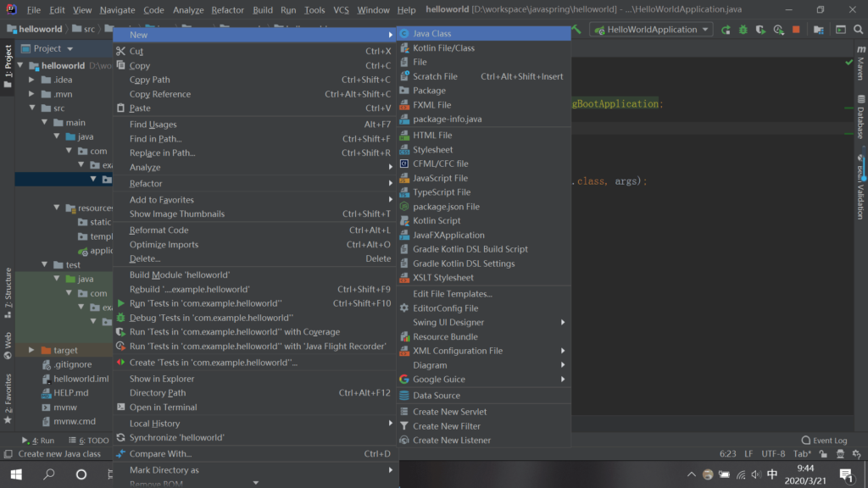Click the Synchronize helloworld refresh icon
The height and width of the screenshot is (488, 868).
pos(120,437)
